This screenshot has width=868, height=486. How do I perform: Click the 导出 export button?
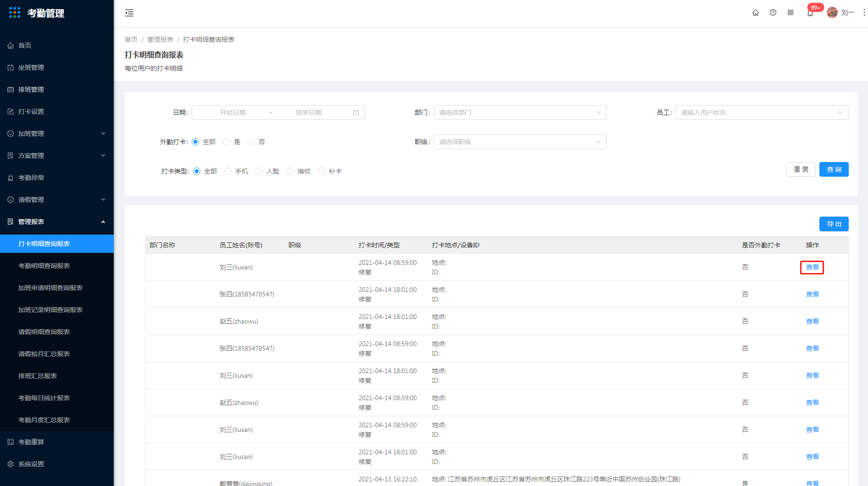(x=834, y=224)
